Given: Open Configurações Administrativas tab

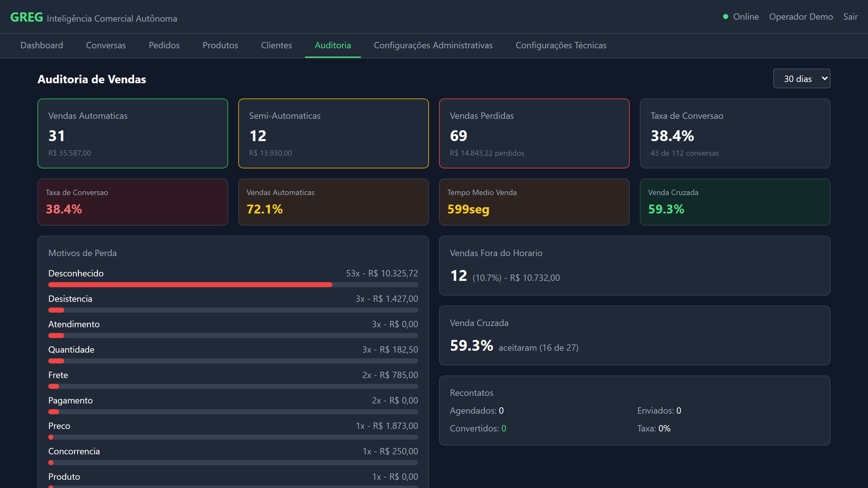Looking at the screenshot, I should coord(433,45).
